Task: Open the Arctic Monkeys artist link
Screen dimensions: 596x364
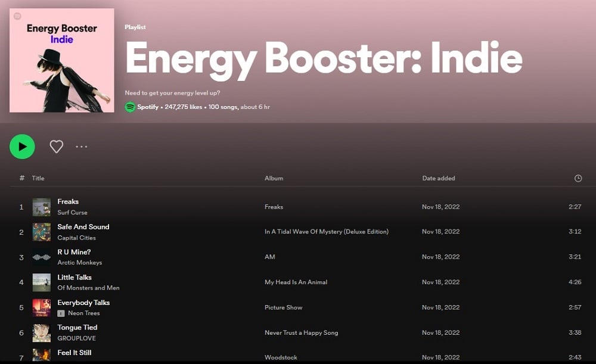Action: pyautogui.click(x=79, y=263)
